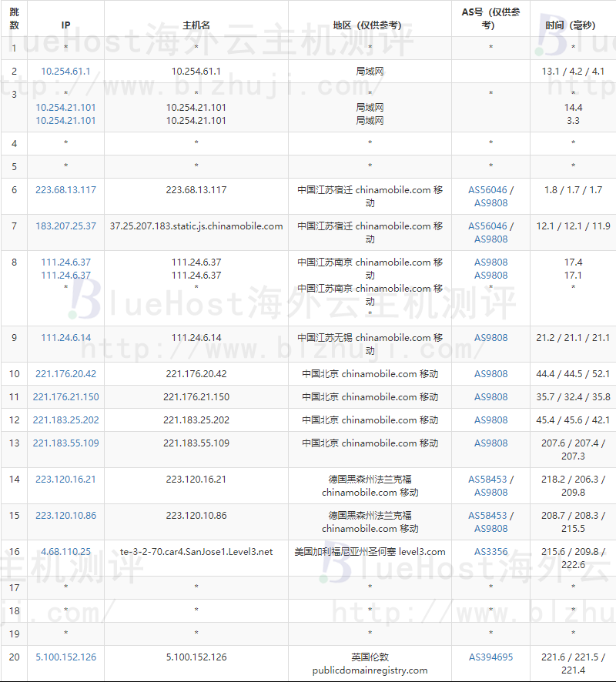
Task: Click AS56046 link in hop 7 row
Action: pos(487,226)
